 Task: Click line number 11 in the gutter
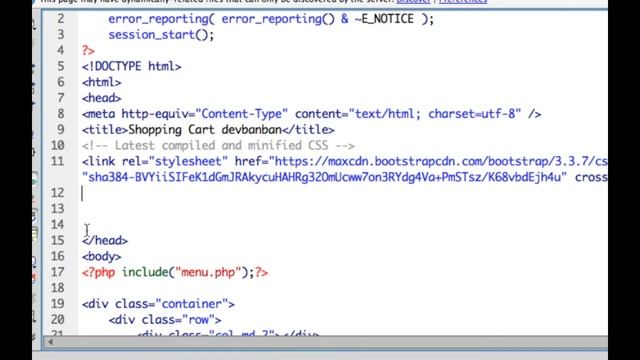[58, 162]
